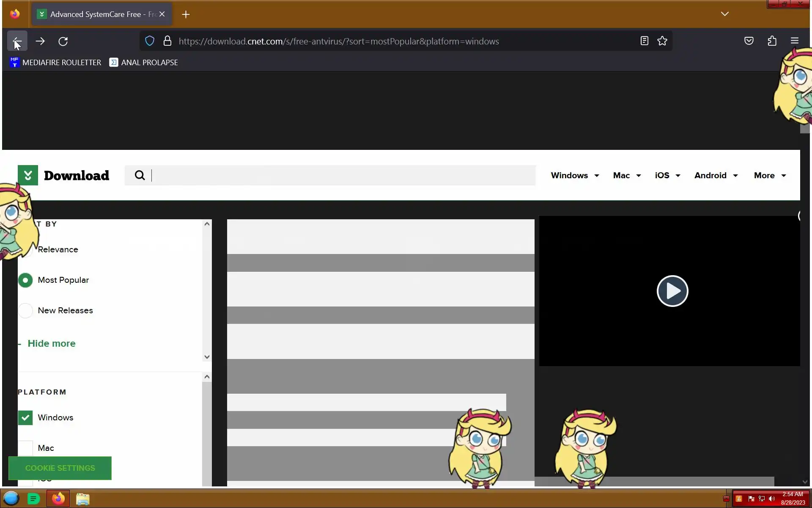Click the Hide more link
This screenshot has height=508, width=812.
pyautogui.click(x=51, y=343)
